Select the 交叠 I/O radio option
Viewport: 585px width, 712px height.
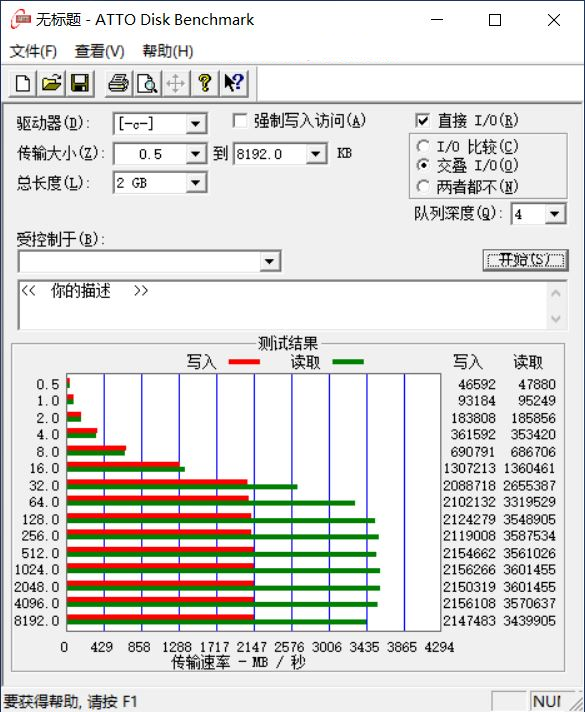[x=423, y=165]
